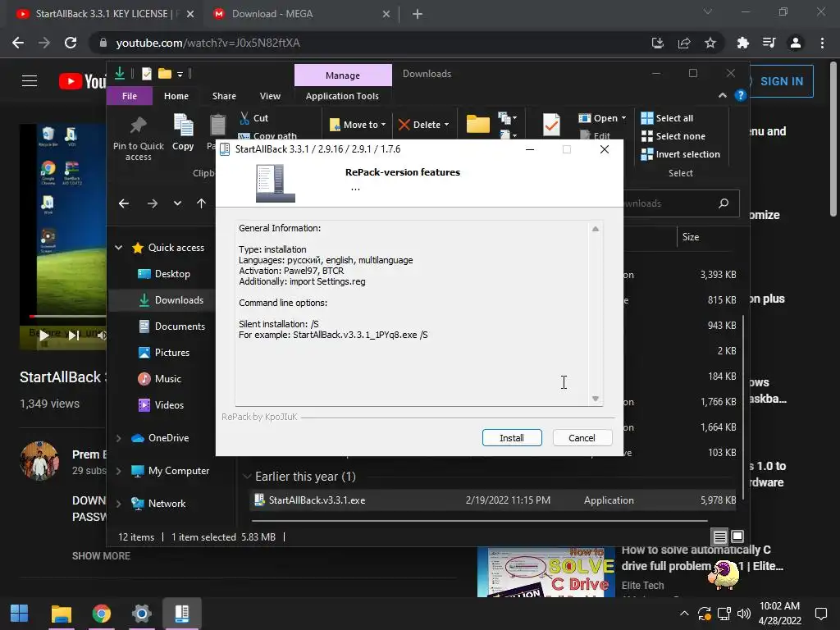This screenshot has height=630, width=840.
Task: Bookmark this page with star icon
Action: coord(710,43)
